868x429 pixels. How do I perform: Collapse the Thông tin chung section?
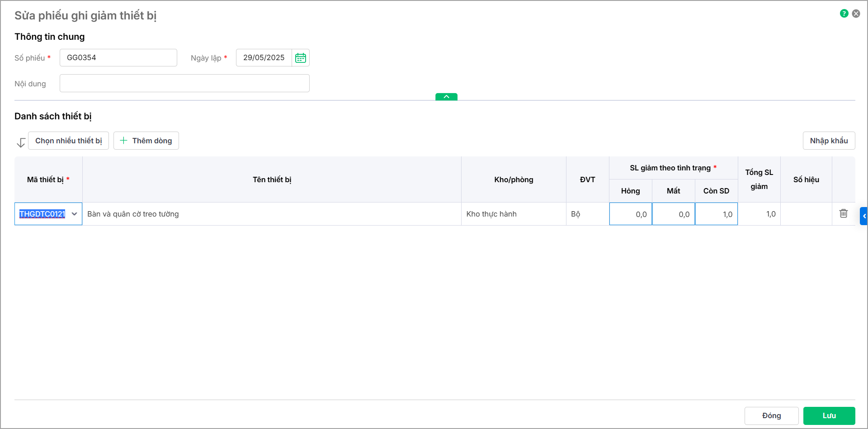tap(446, 97)
